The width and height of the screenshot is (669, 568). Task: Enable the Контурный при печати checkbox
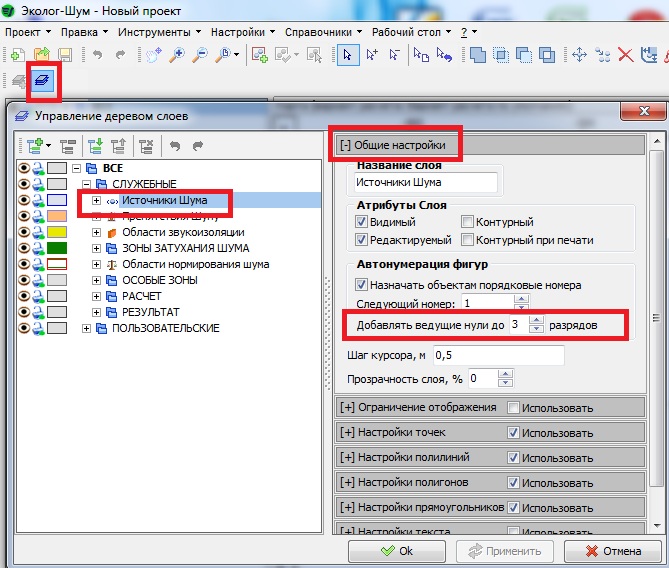point(468,240)
